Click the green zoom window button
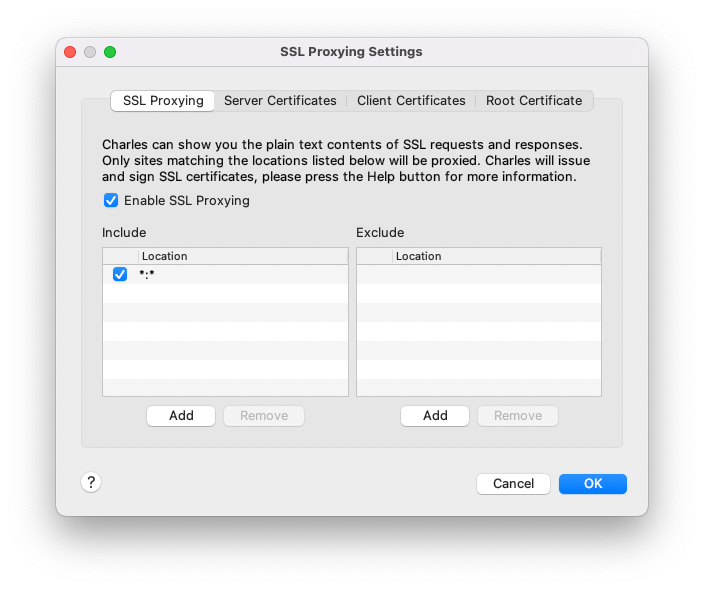The height and width of the screenshot is (590, 704). [110, 52]
